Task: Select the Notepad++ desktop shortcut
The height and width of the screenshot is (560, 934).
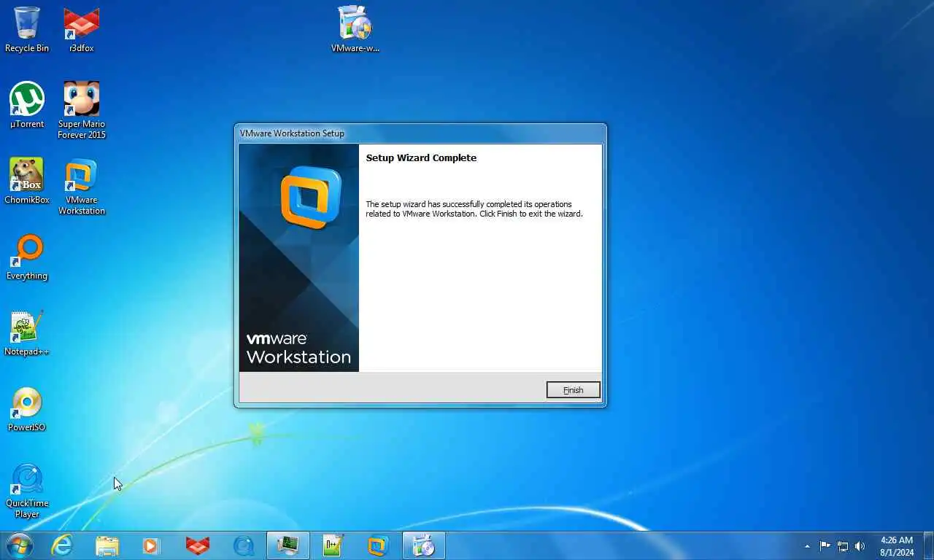Action: click(27, 332)
